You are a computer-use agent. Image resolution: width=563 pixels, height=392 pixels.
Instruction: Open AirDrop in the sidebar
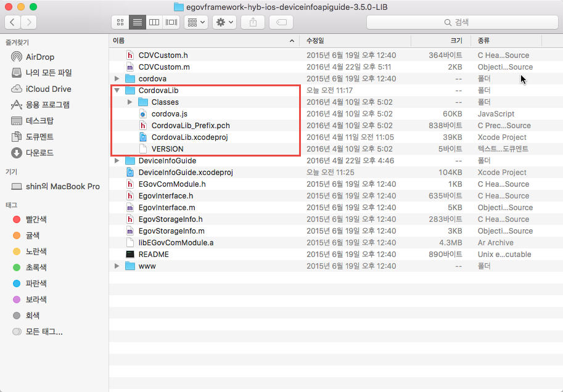(39, 57)
